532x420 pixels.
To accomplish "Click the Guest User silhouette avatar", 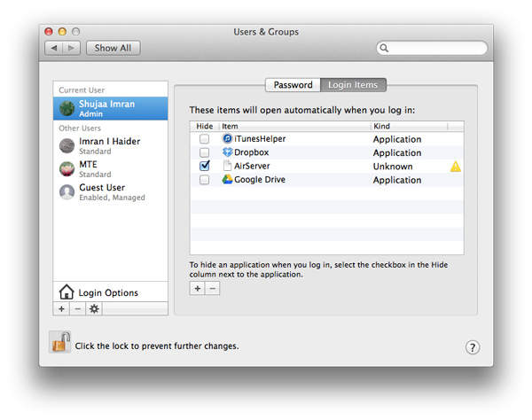I will tap(66, 192).
